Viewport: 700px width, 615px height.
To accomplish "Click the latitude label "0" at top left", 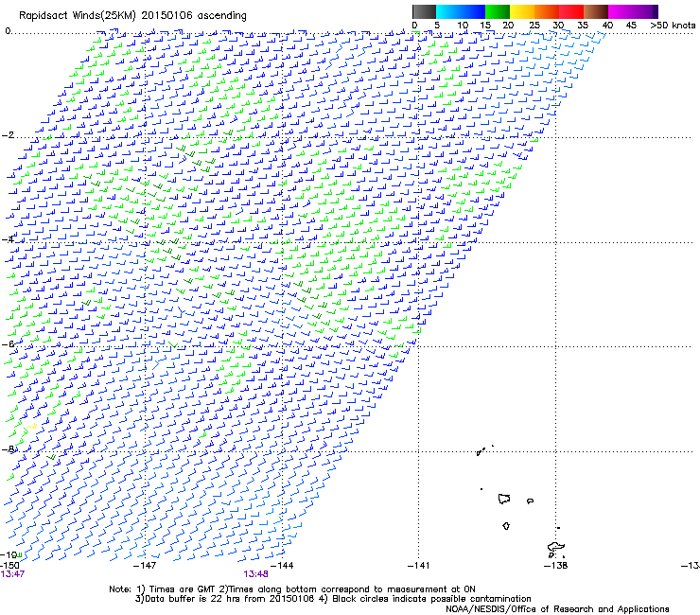I will coord(8,31).
